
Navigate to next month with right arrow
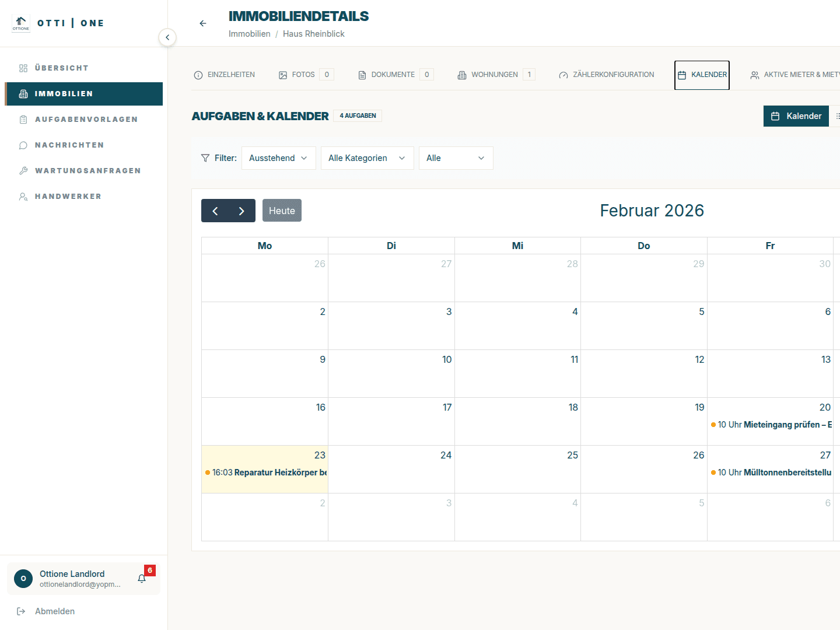242,210
